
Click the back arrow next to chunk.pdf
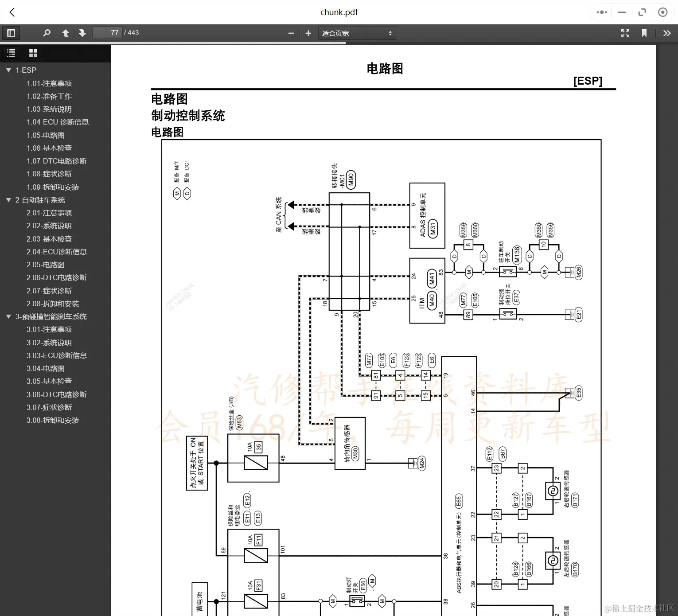pyautogui.click(x=12, y=12)
